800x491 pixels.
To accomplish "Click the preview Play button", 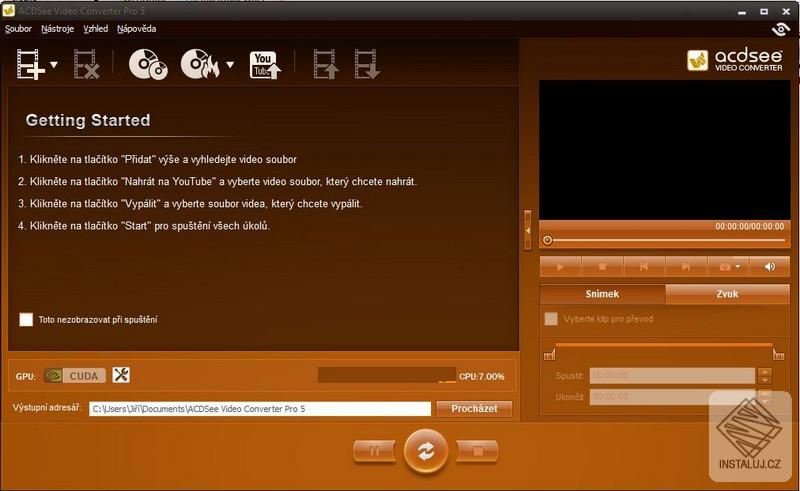I will coord(560,267).
